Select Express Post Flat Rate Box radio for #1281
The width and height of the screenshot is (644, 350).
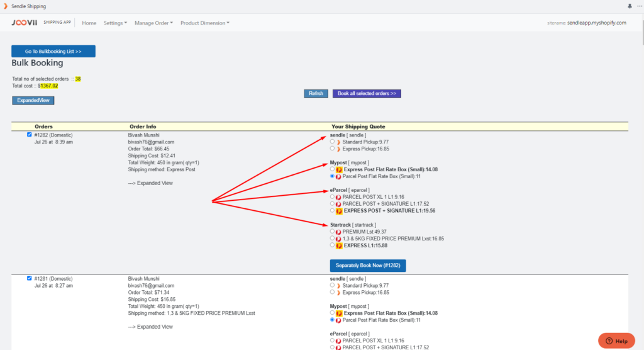332,313
